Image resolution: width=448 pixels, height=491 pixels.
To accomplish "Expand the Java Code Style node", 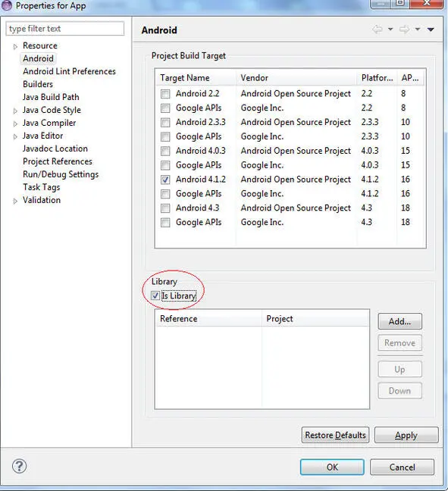I will coord(15,111).
